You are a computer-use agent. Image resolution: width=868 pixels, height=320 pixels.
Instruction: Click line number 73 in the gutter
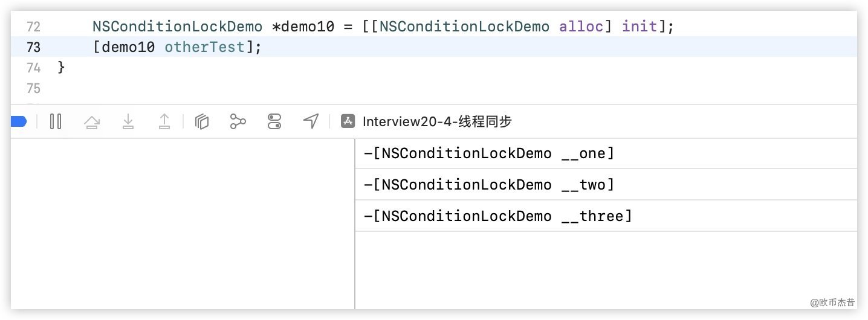(34, 47)
